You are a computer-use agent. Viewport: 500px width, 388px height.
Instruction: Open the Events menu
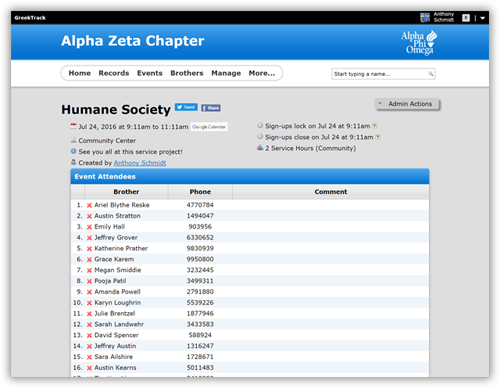click(150, 73)
